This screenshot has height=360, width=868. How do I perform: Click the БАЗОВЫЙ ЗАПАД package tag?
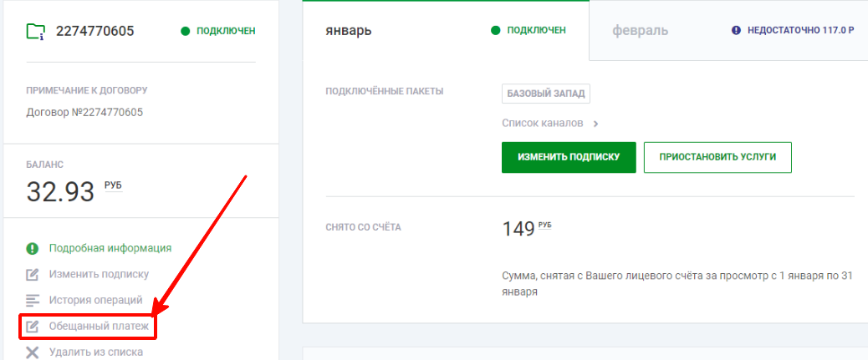pyautogui.click(x=546, y=94)
